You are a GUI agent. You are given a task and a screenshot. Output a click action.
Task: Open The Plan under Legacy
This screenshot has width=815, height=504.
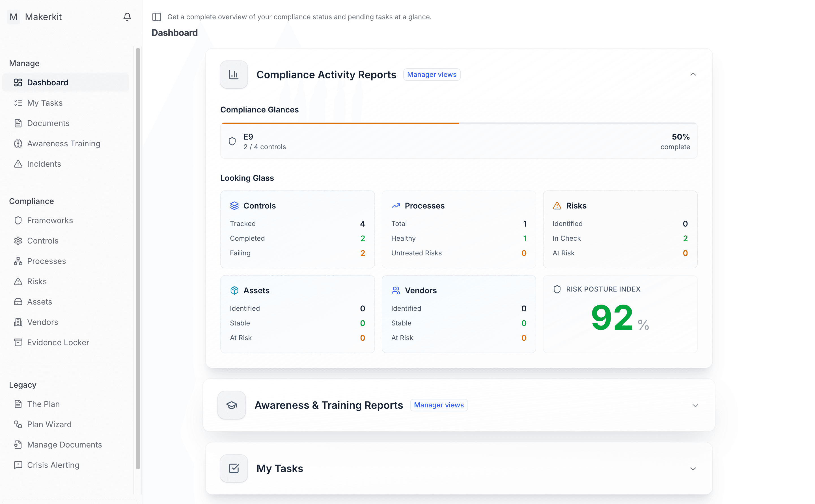coord(43,404)
